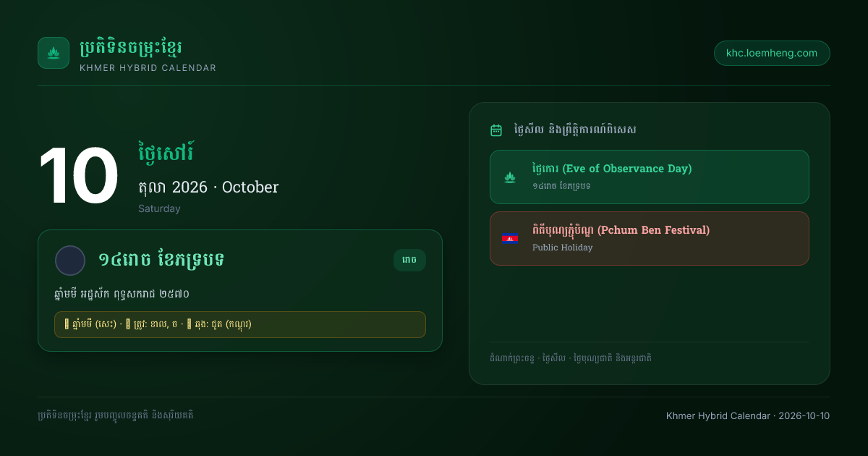
Task: Click the calendar icon beside special events heading
Action: coord(496,130)
